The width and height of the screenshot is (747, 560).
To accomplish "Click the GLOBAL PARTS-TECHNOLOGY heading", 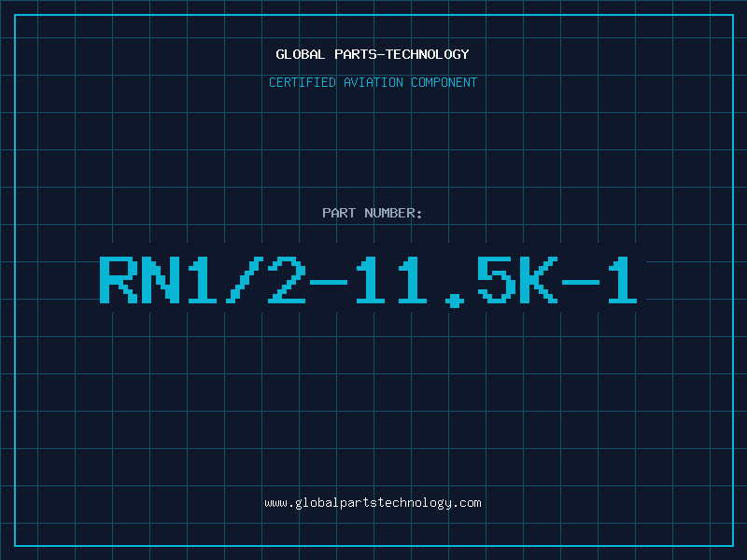I will (373, 54).
